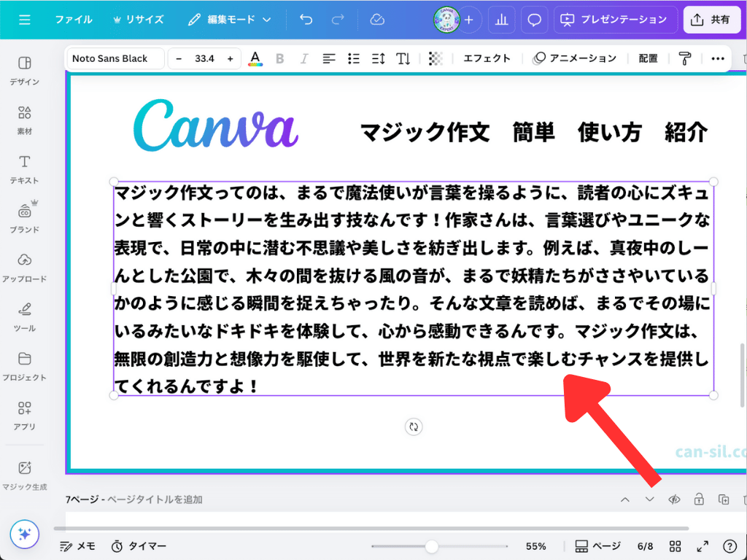
Task: Open the grid view icon
Action: tap(675, 546)
